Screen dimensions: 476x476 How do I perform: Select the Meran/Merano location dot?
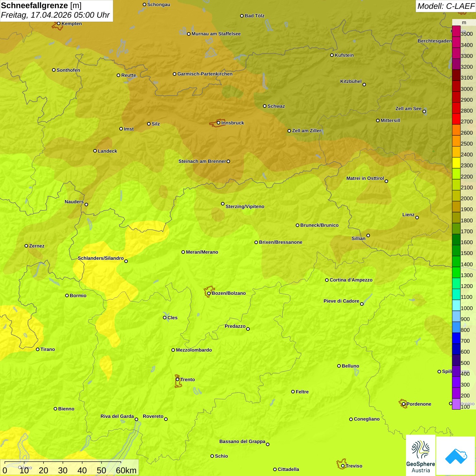pyautogui.click(x=183, y=252)
